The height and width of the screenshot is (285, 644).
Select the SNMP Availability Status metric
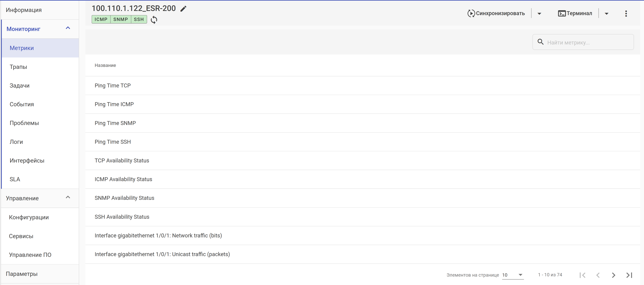pos(124,198)
